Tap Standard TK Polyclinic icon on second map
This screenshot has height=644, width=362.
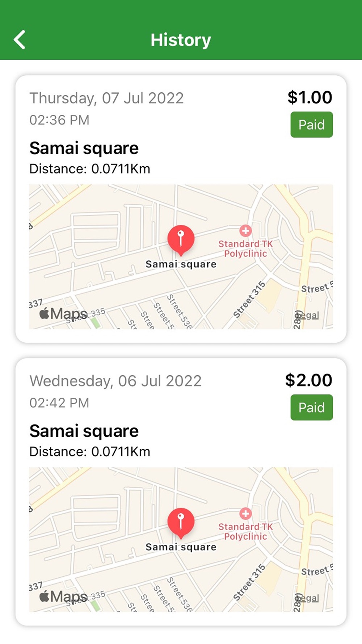tap(245, 514)
